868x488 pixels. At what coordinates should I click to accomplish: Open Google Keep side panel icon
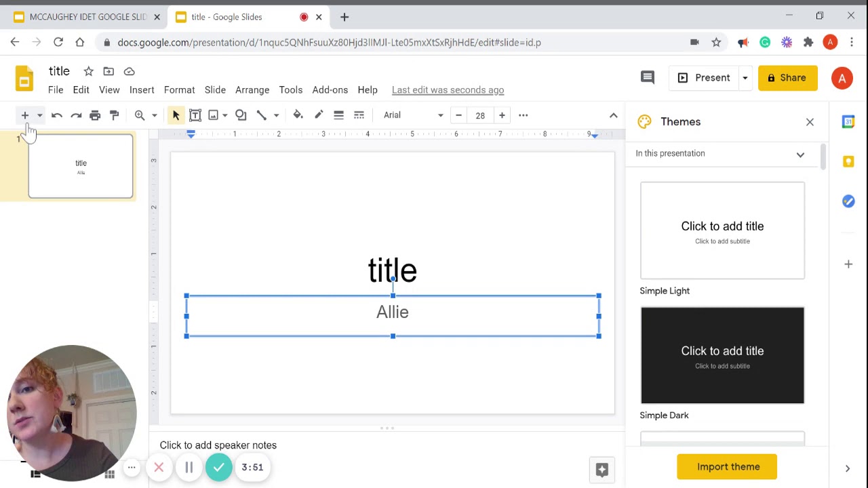[848, 161]
